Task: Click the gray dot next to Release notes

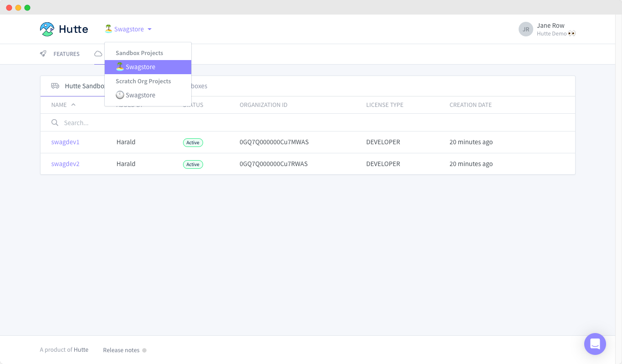Action: [x=144, y=350]
